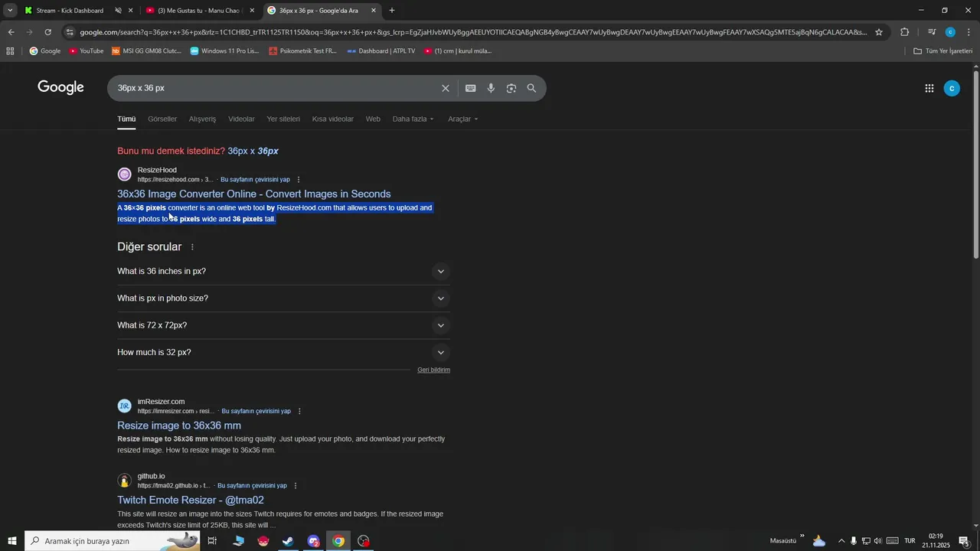Select the Tümü search tab
This screenshot has width=980, height=551.
(x=126, y=119)
